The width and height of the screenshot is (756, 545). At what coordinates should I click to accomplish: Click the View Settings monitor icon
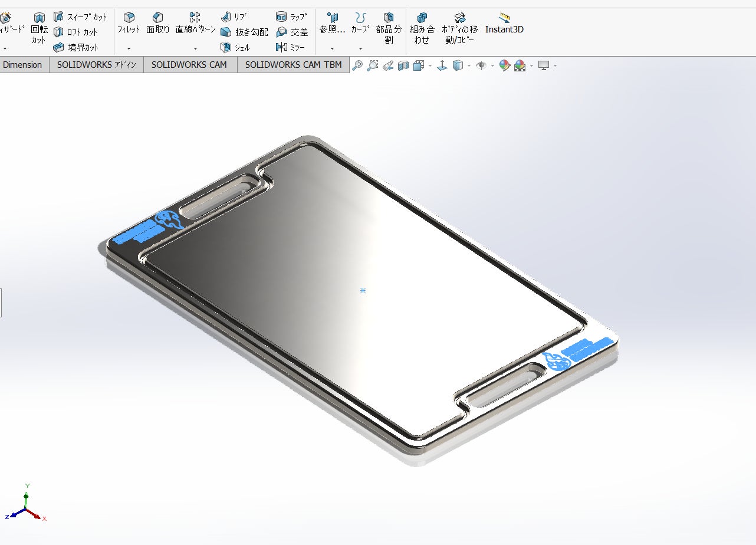coord(544,65)
